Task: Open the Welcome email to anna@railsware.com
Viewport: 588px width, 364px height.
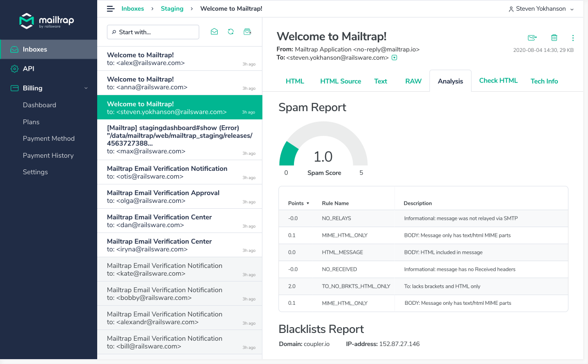Action: click(180, 83)
